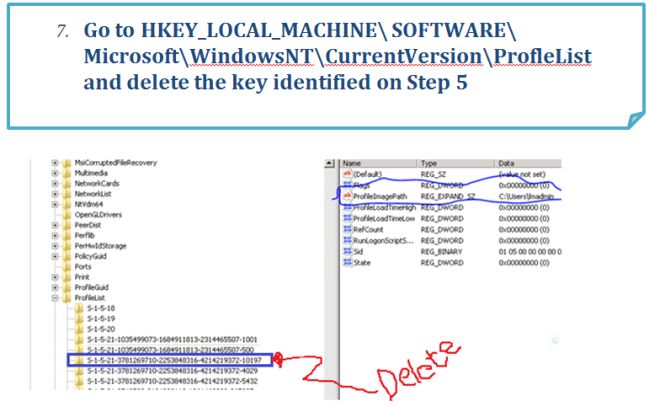
Task: Expand the ProfileGuid key
Action: 55,287
